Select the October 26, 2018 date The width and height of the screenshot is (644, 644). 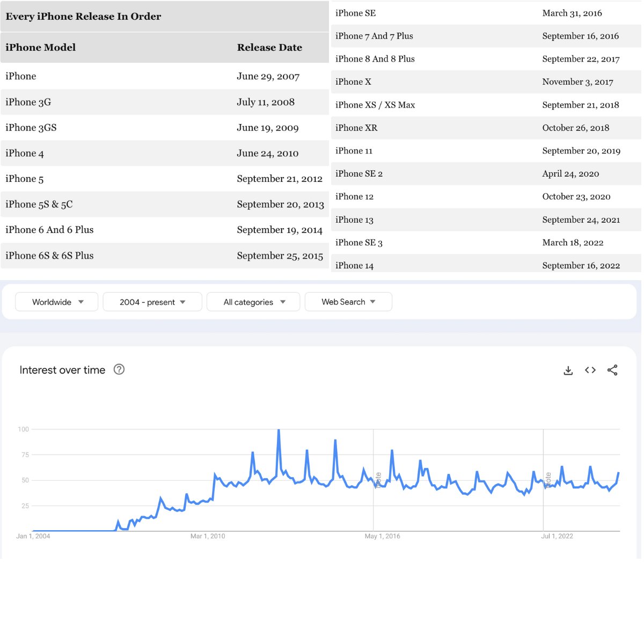pyautogui.click(x=576, y=128)
